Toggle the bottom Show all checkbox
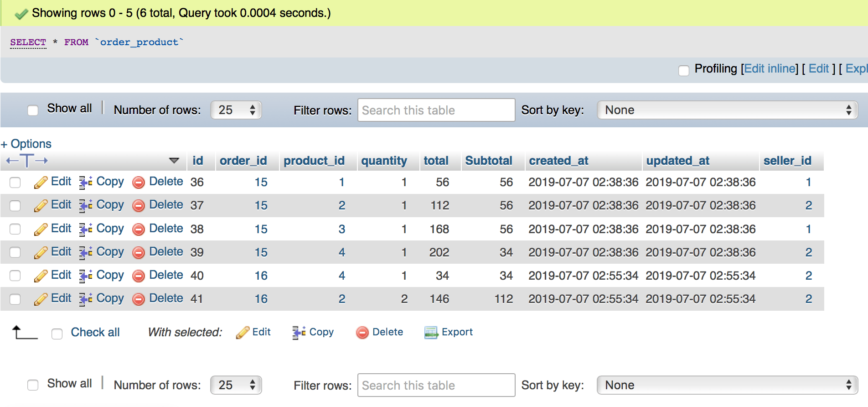 pos(33,385)
